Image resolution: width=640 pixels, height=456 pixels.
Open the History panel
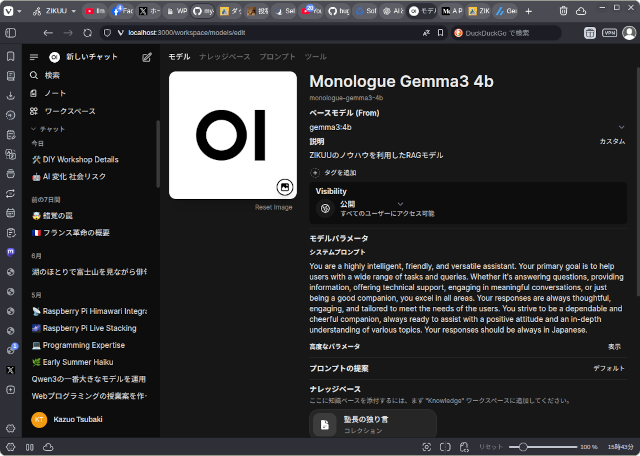tap(11, 115)
